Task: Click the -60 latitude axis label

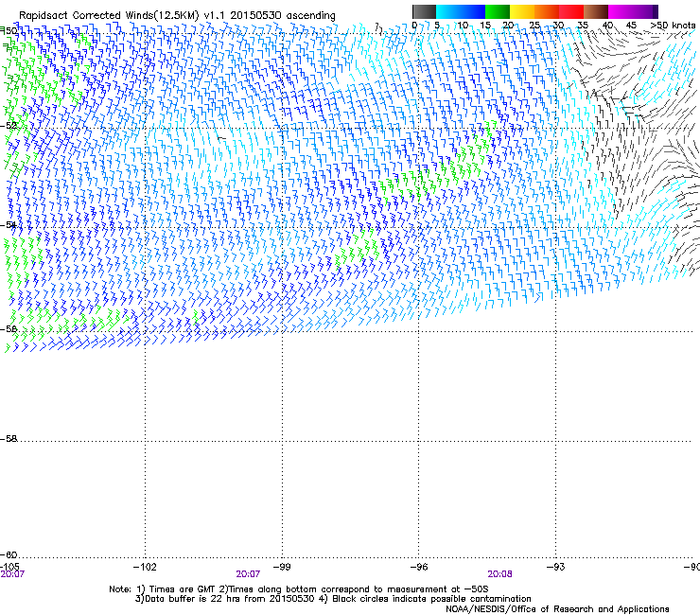Action: pyautogui.click(x=9, y=554)
